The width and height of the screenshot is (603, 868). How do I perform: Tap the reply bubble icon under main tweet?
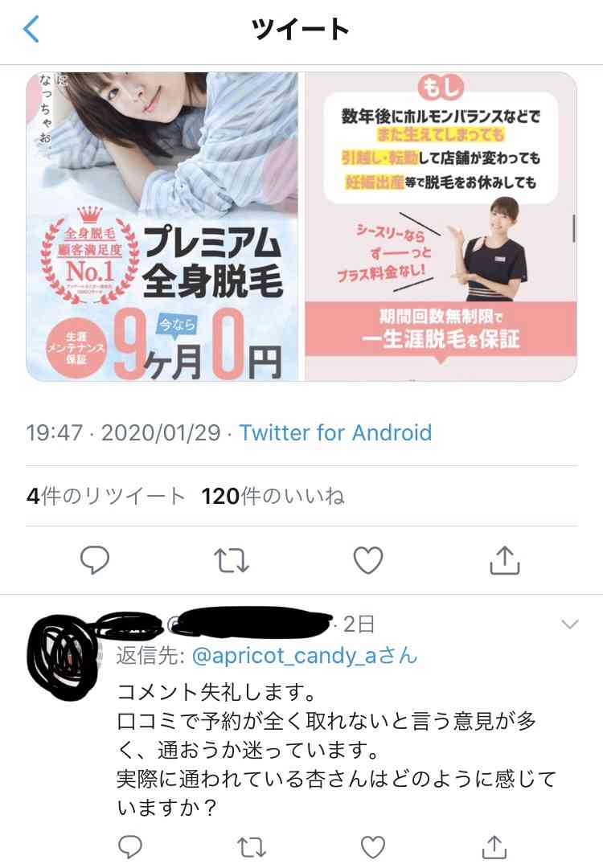(95, 559)
